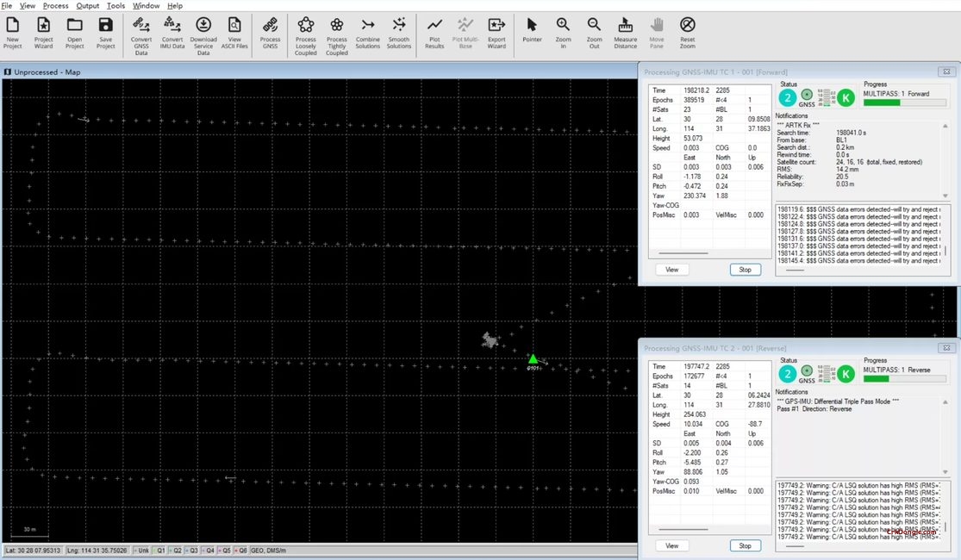Viewport: 961px width, 560px height.
Task: Select the Measure Distance tool
Action: pos(625,33)
